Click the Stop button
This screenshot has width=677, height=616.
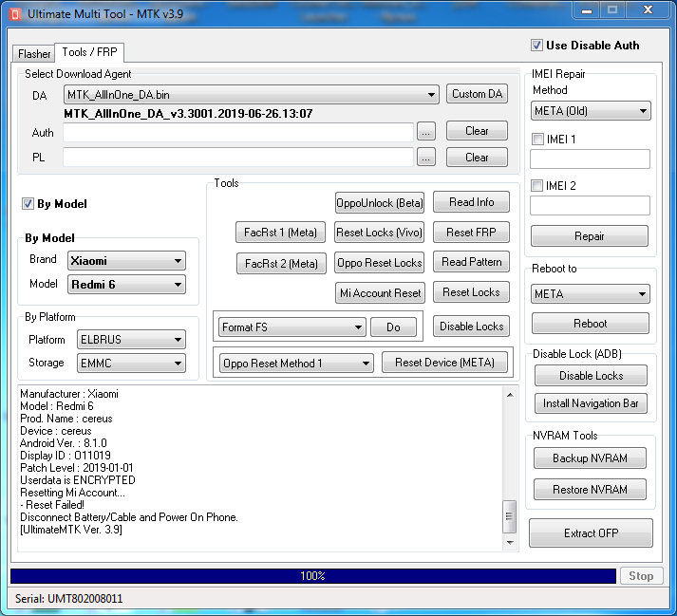641,576
